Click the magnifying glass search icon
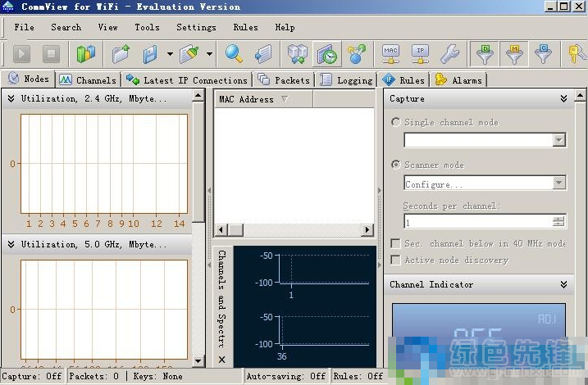The width and height of the screenshot is (588, 385). click(x=234, y=55)
